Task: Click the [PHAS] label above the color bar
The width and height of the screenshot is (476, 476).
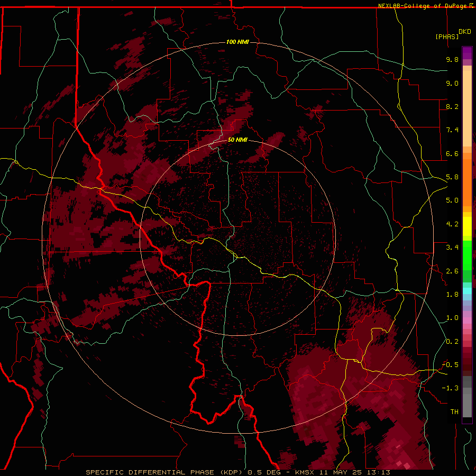Action: coord(447,36)
